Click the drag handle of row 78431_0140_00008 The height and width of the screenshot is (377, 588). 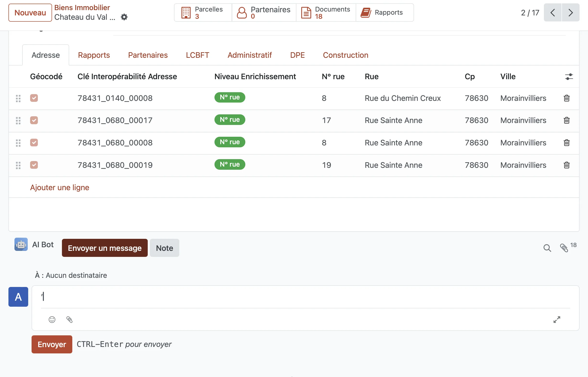click(18, 99)
